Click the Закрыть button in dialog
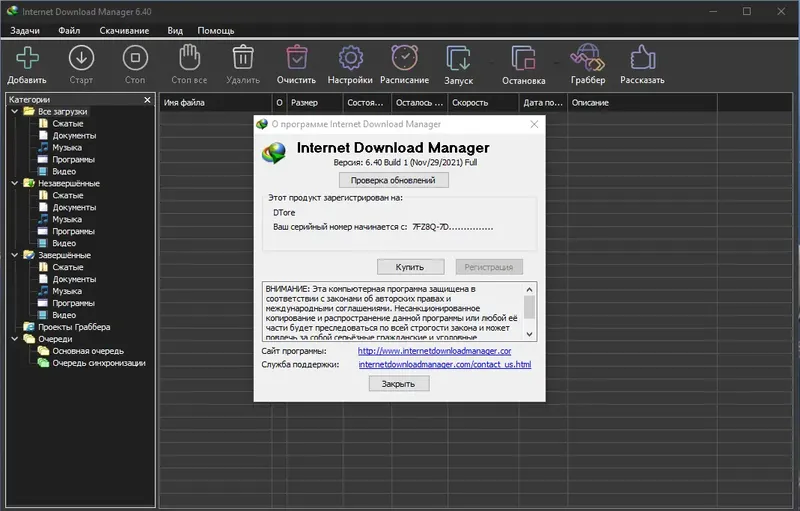This screenshot has width=800, height=511. point(398,384)
